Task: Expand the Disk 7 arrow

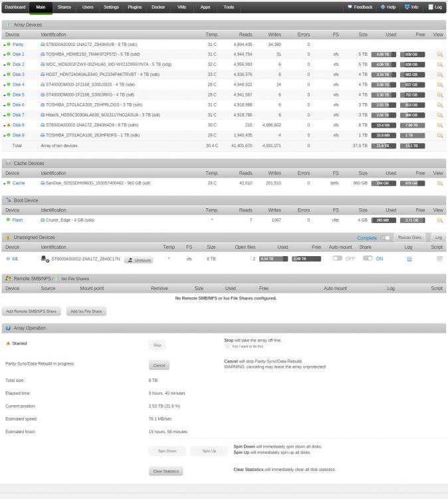Action: tap(5, 116)
